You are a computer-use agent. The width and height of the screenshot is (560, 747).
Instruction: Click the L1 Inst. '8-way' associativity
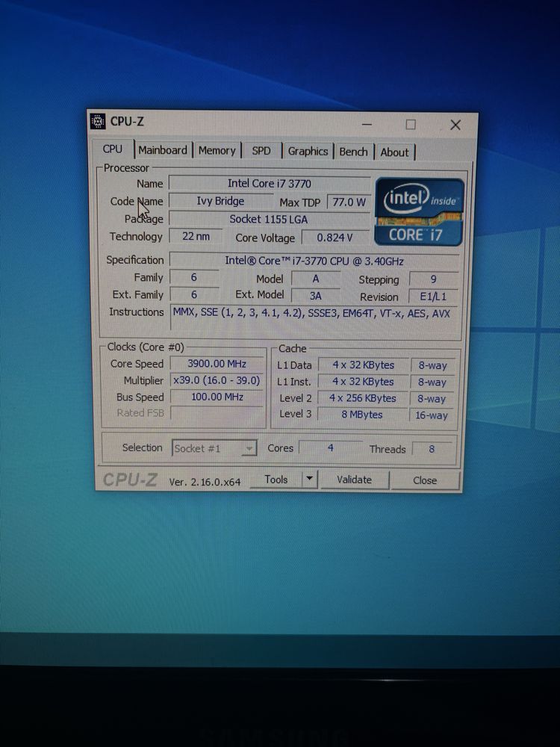[x=432, y=382]
